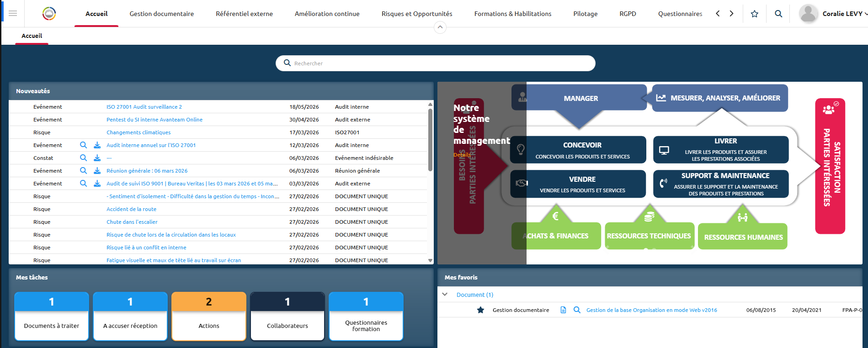Open Risque lié à un conflit en interne
The image size is (868, 348).
[x=146, y=247]
